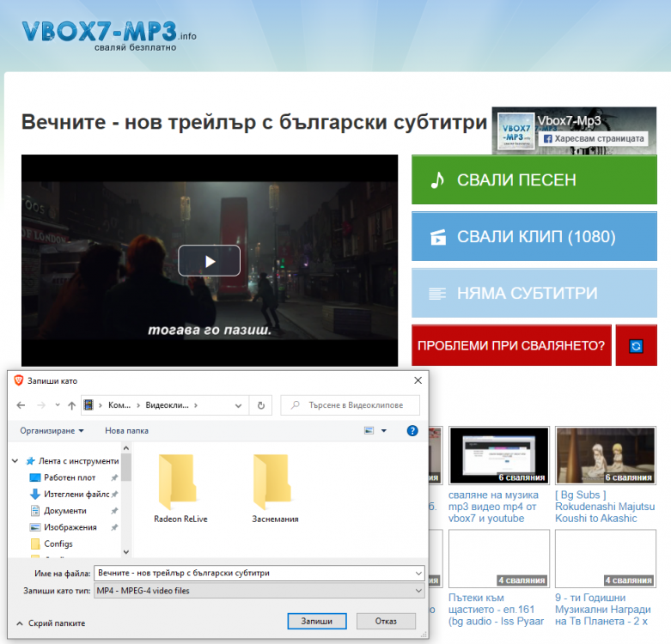Go up one folder level arrow
Screen dimensions: 671x644
point(71,405)
